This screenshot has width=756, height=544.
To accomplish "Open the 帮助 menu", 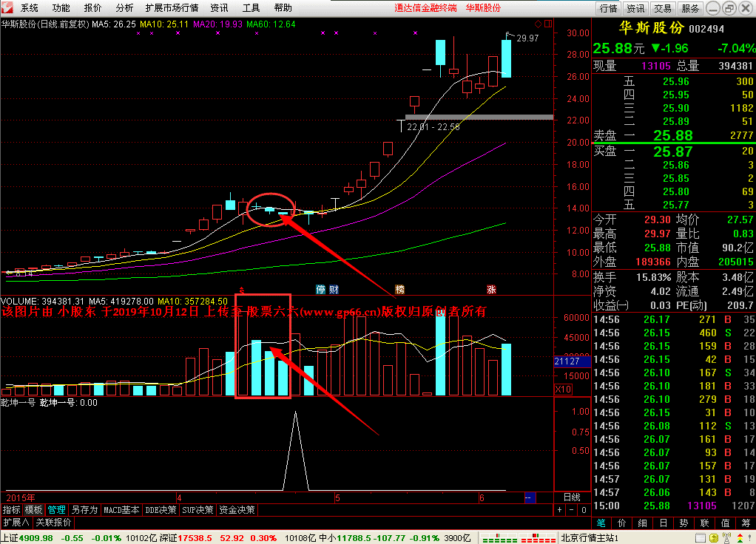I will pos(283,7).
